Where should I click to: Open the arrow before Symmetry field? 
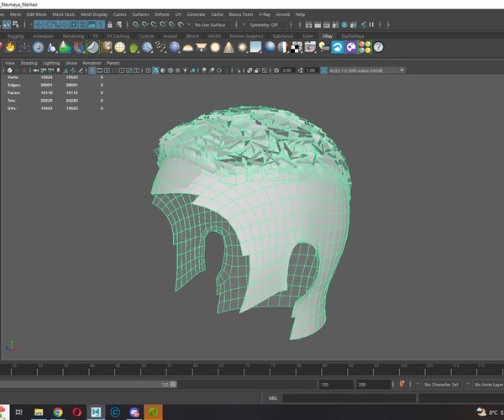tap(244, 24)
